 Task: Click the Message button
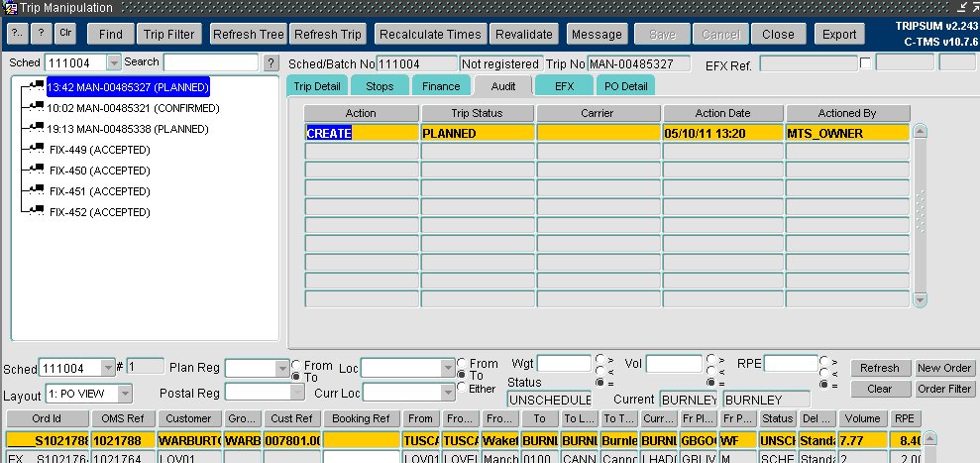point(597,35)
